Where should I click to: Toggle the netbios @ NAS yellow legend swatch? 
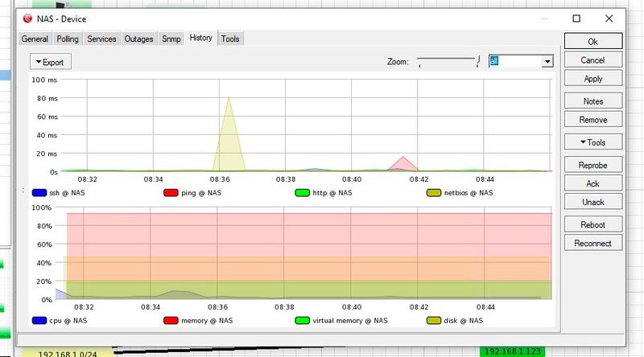click(x=434, y=193)
